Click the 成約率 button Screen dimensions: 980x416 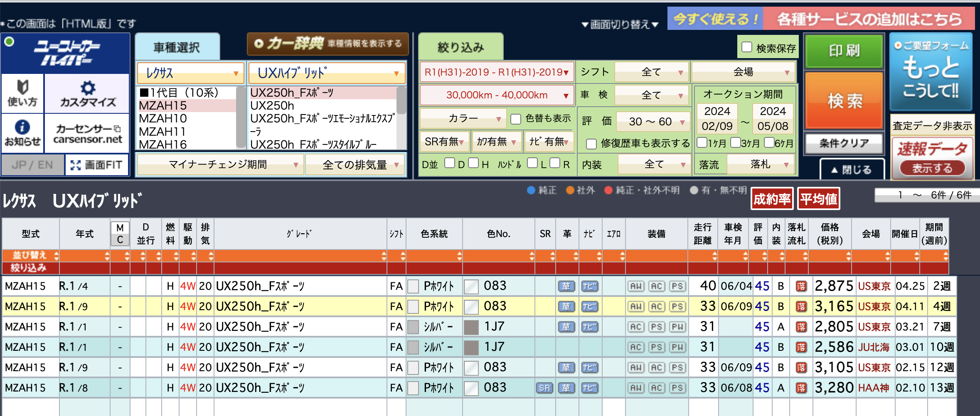pos(772,199)
